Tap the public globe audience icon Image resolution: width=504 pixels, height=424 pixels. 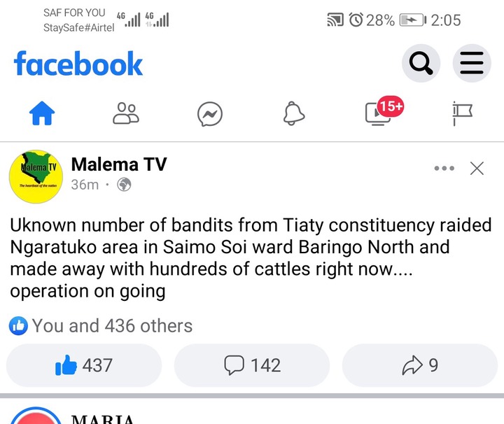click(125, 185)
